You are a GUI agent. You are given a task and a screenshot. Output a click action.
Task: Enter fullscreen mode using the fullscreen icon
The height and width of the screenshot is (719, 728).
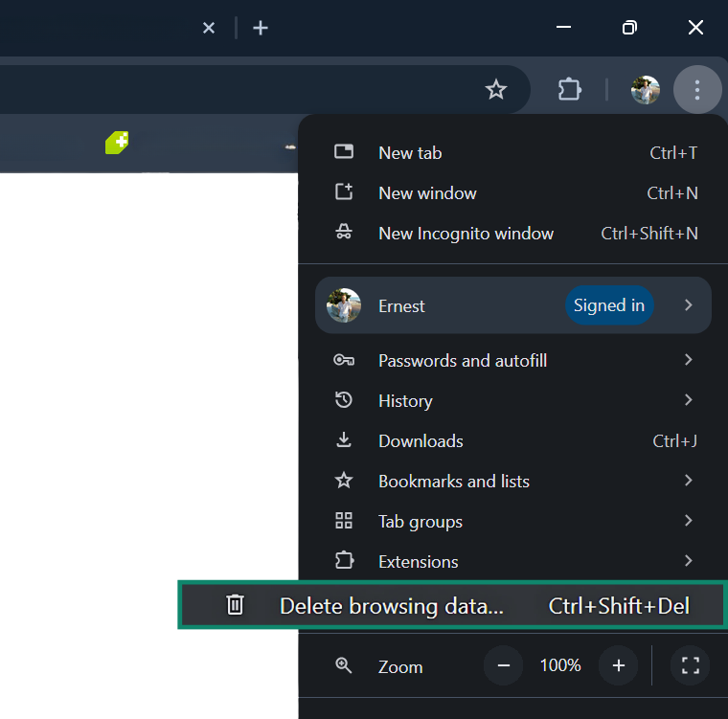(690, 666)
